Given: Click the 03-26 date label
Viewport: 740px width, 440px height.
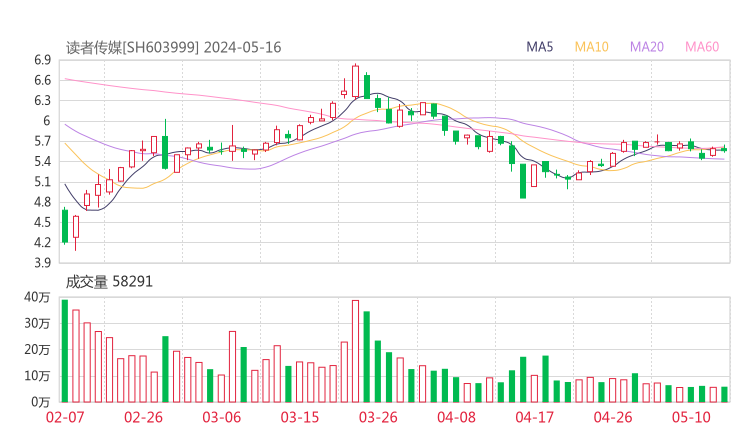Looking at the screenshot, I should 378,417.
